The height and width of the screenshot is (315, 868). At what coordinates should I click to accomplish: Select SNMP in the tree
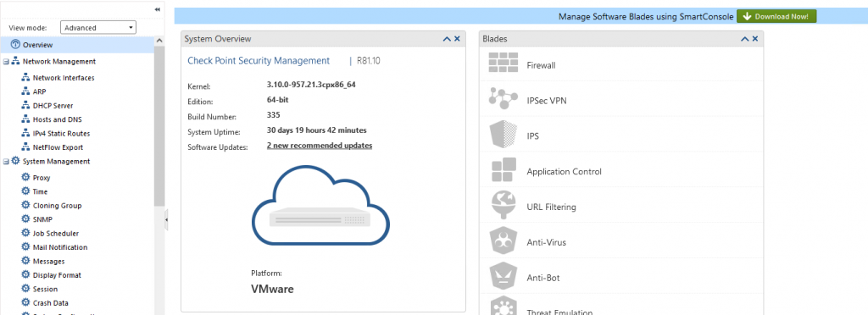pos(42,219)
